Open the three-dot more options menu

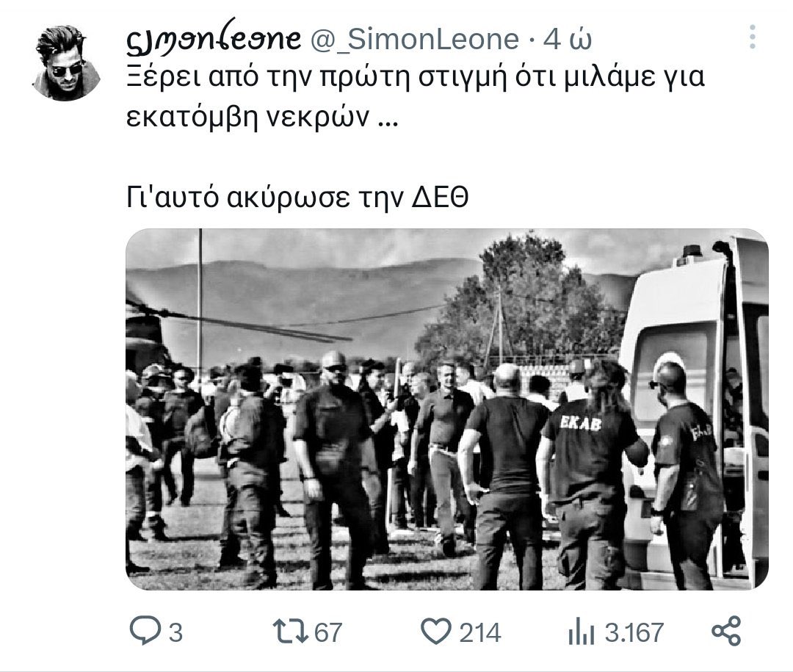pyautogui.click(x=753, y=37)
